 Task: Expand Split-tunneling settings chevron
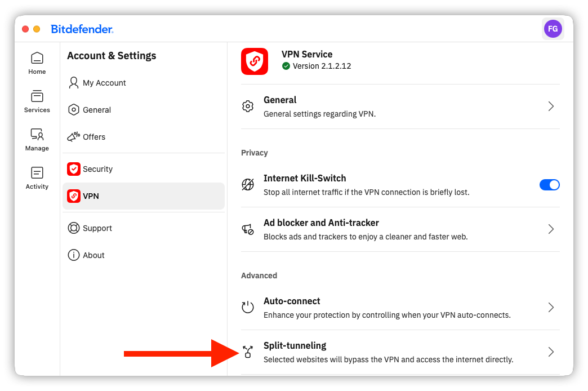point(551,352)
